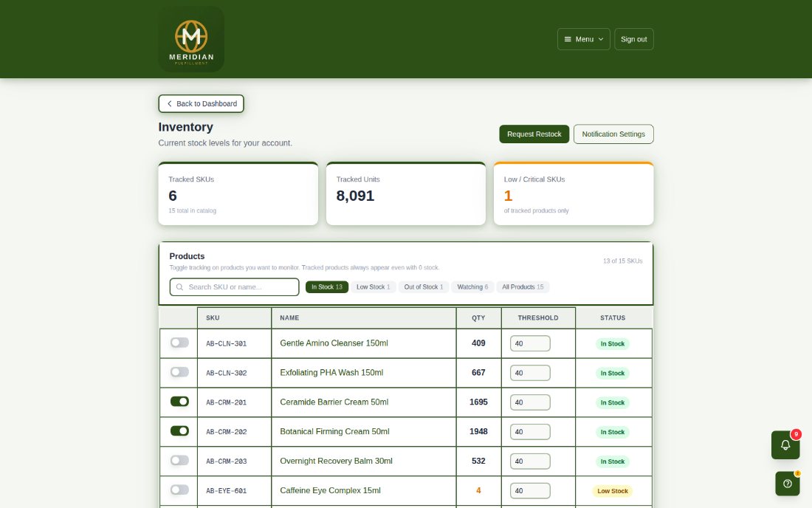The image size is (812, 508).
Task: Click the search magnifier icon
Action: click(179, 287)
